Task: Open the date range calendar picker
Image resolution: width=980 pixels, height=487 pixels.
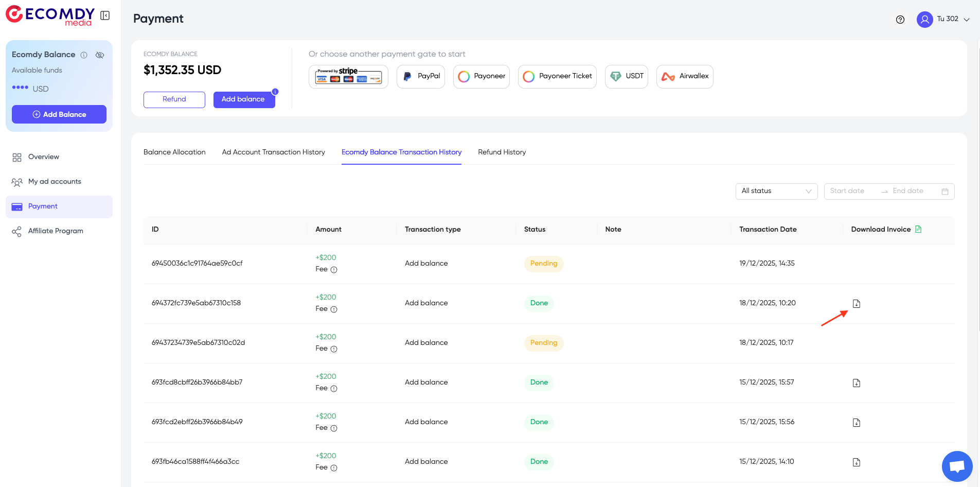Action: 945,191
